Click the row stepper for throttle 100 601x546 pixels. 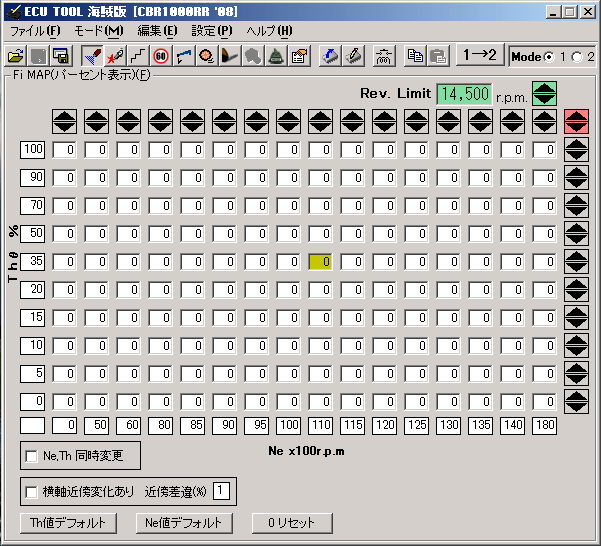pos(576,149)
